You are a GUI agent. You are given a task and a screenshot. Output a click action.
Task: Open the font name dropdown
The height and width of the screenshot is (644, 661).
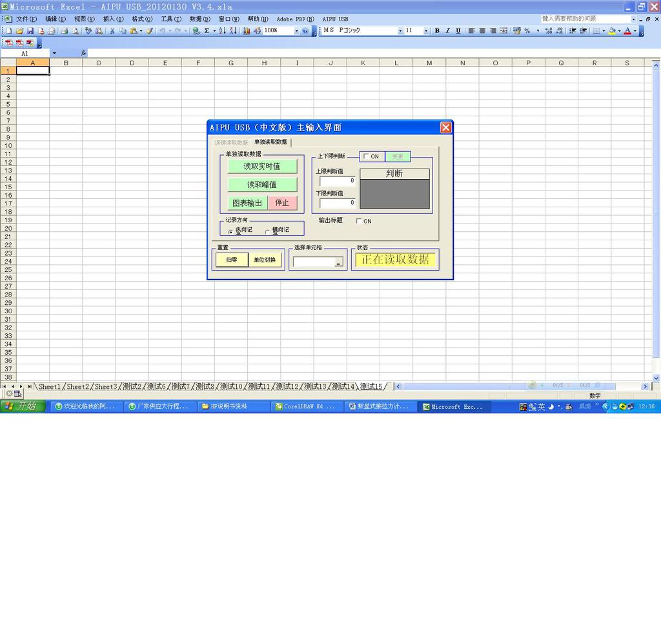(400, 31)
